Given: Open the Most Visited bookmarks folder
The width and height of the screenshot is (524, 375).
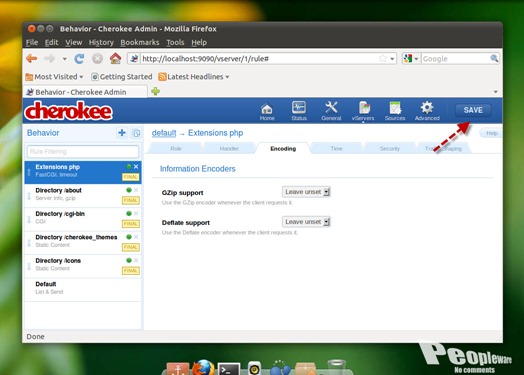Looking at the screenshot, I should [54, 77].
